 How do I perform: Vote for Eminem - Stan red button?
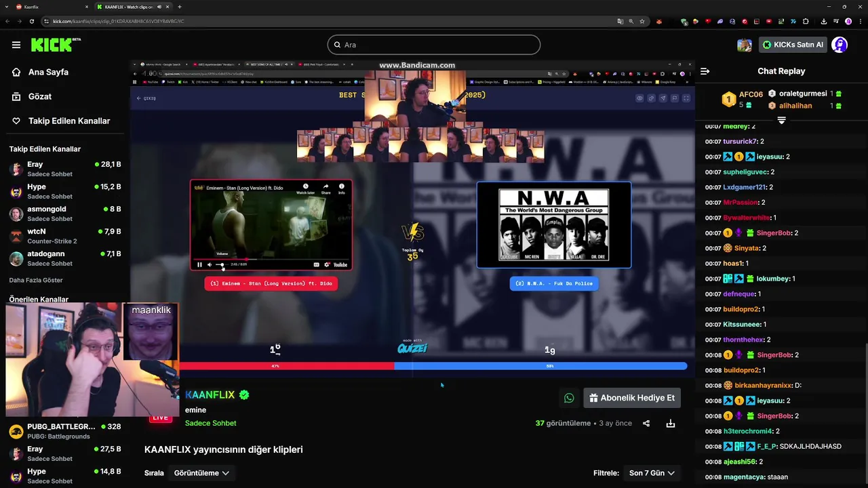point(271,283)
